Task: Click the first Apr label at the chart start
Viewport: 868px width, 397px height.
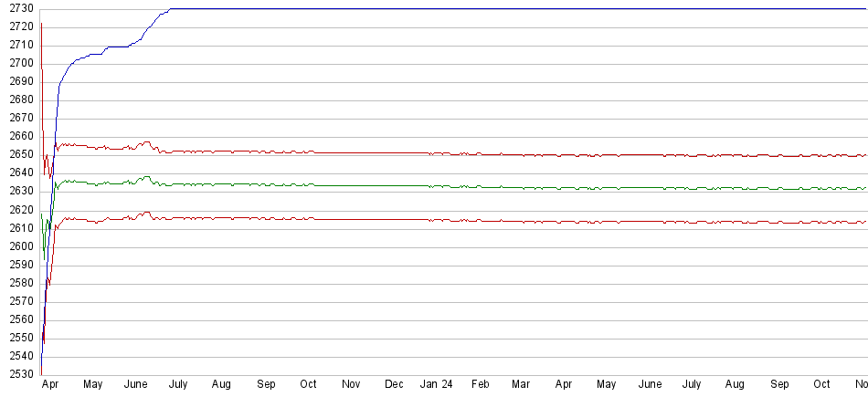Action: (51, 385)
